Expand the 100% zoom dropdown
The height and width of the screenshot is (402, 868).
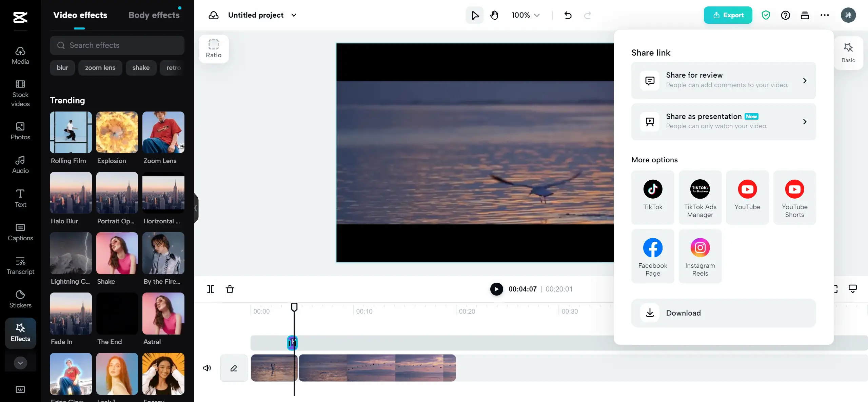(x=526, y=15)
